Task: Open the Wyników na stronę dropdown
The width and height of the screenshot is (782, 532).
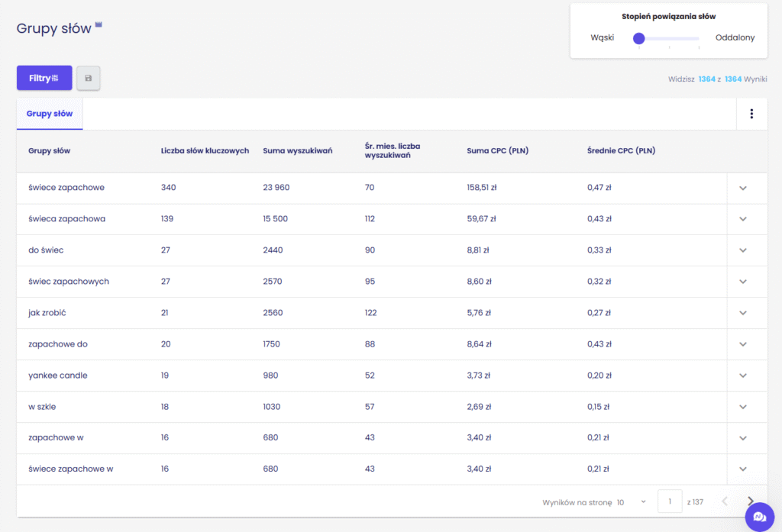Action: [x=632, y=502]
